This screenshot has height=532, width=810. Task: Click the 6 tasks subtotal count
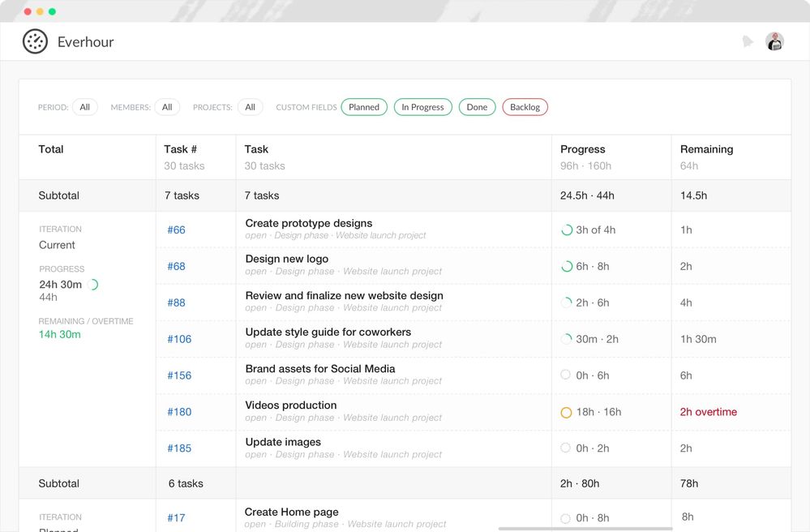[186, 484]
